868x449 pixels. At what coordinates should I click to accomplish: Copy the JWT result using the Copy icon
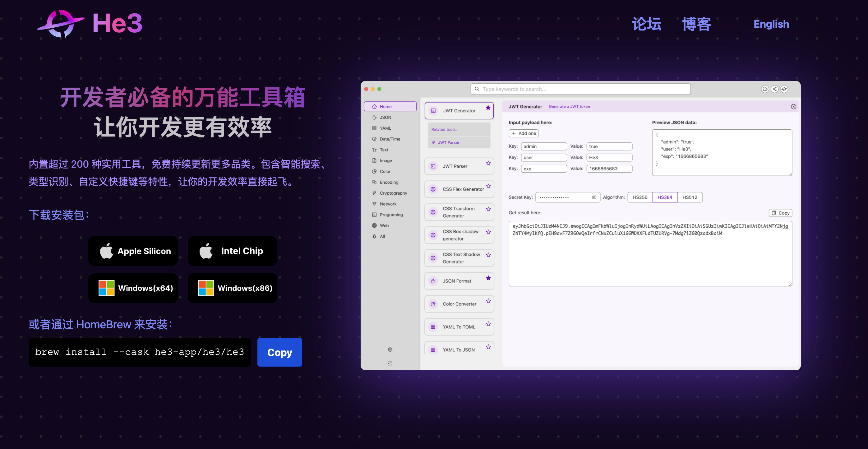pyautogui.click(x=780, y=213)
